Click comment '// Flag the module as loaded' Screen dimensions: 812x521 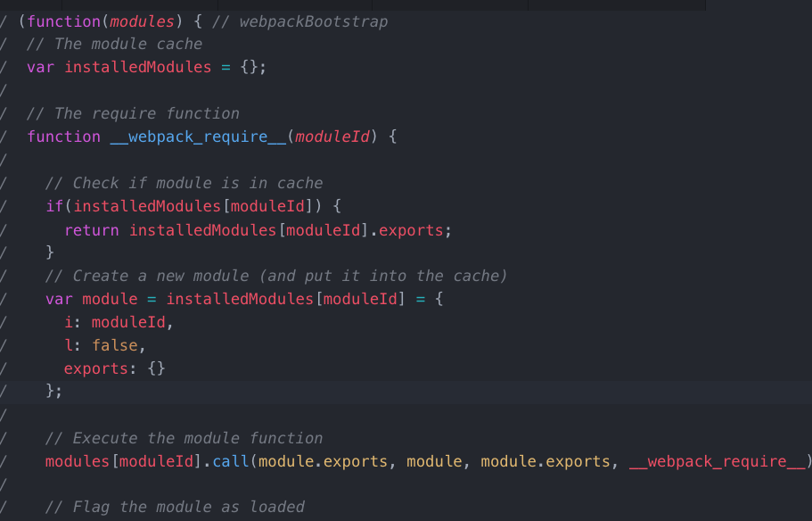[x=175, y=507]
